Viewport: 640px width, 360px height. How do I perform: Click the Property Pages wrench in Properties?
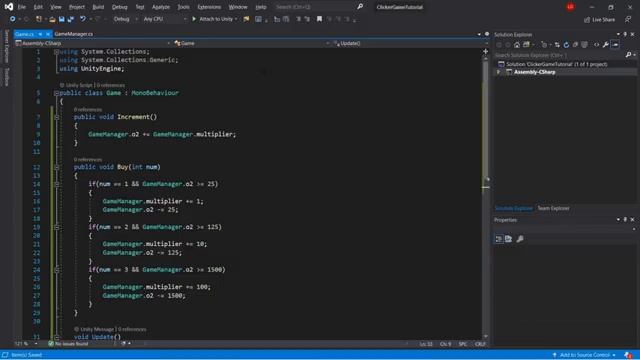click(x=520, y=239)
